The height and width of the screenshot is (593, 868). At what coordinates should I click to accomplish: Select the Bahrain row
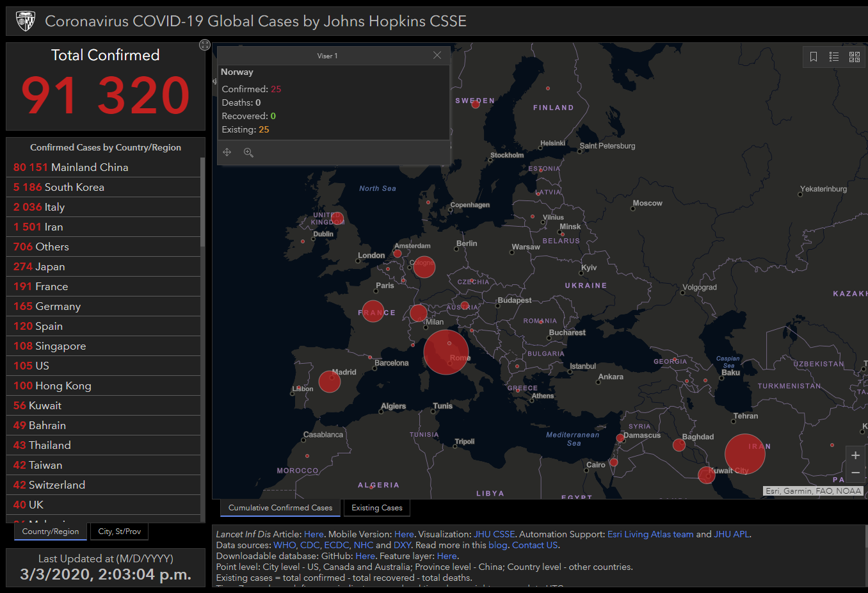[103, 425]
